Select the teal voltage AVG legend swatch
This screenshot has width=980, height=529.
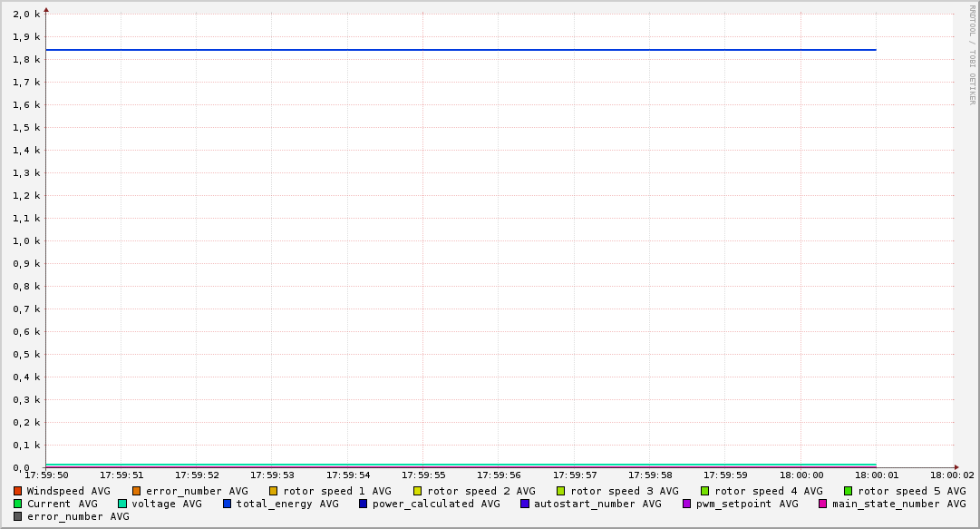[122, 504]
